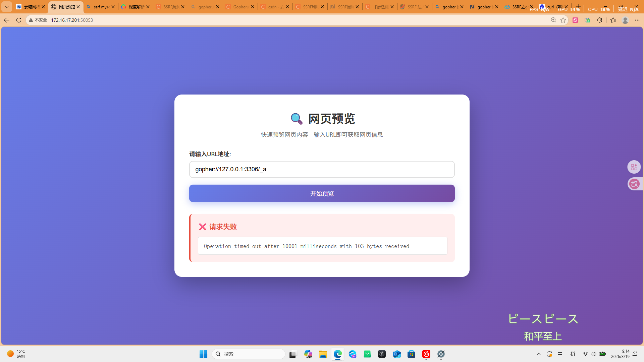Open the browser settings ellipsis menu
This screenshot has width=644, height=362.
(637, 20)
